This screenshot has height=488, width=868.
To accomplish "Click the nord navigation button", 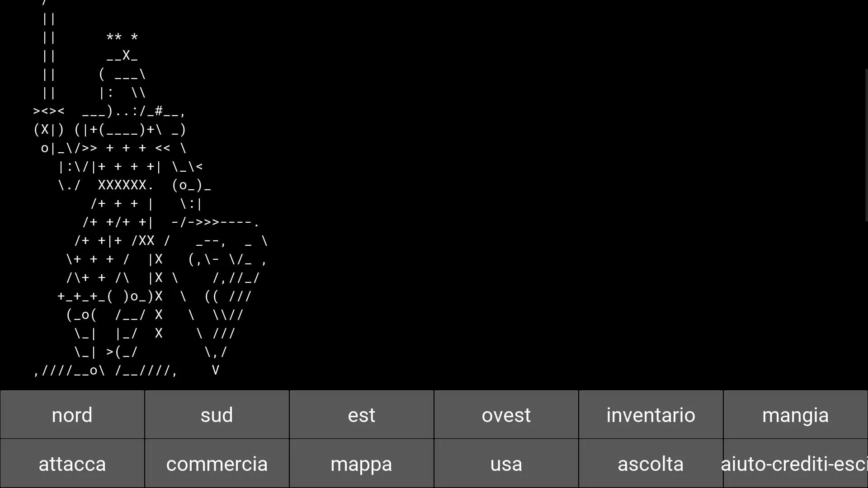I will click(x=72, y=415).
